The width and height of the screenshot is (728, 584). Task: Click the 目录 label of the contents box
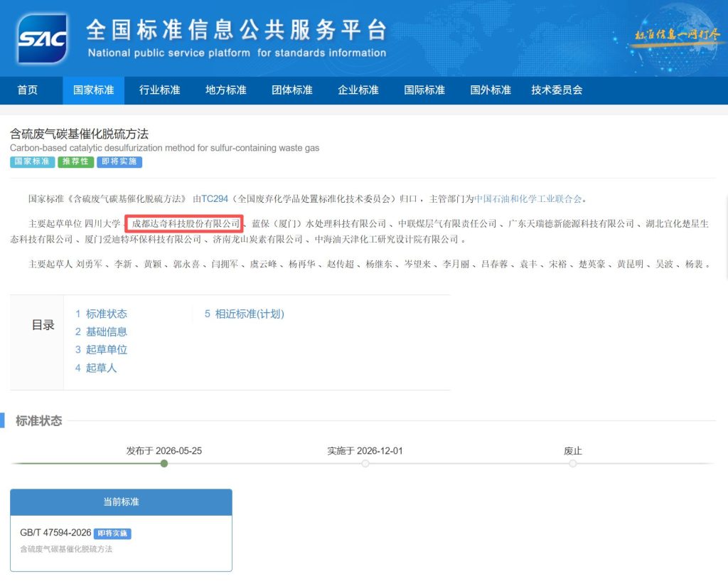(43, 325)
